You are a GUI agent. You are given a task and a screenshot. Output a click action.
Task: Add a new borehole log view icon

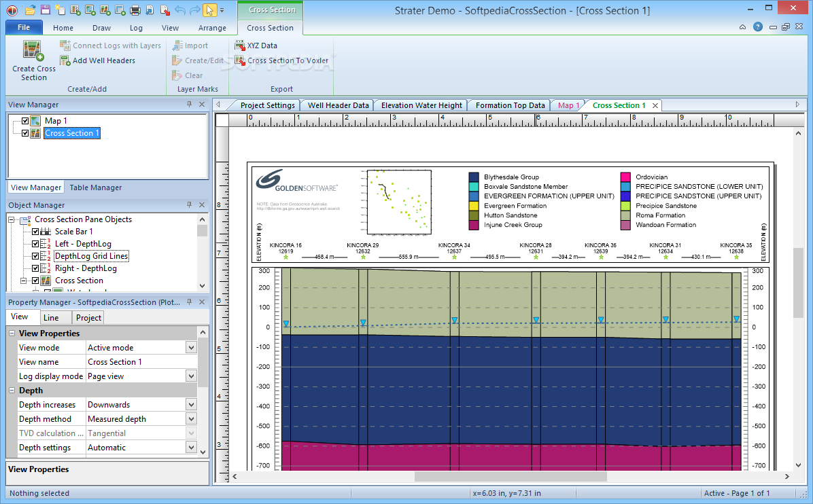75,10
